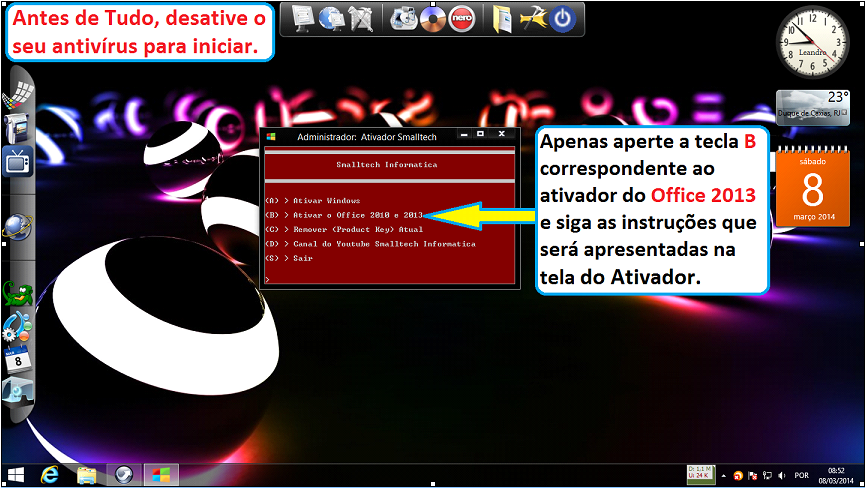
Task: Launch the green gecko icon in side dock
Action: [x=17, y=294]
